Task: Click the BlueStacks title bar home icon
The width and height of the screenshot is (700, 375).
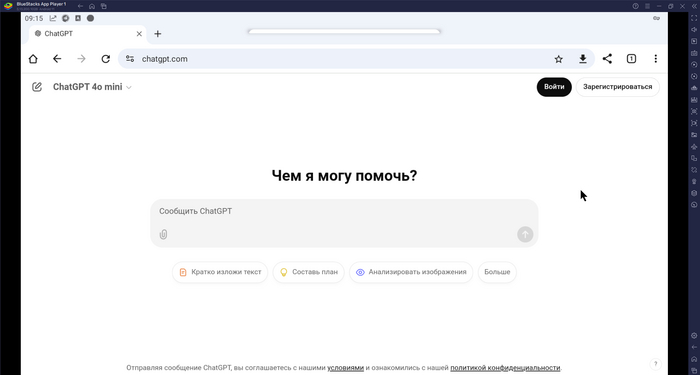Action: 92,6
